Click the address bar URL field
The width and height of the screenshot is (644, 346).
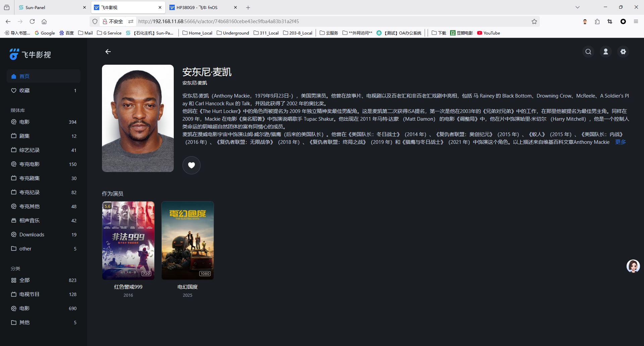[332, 21]
